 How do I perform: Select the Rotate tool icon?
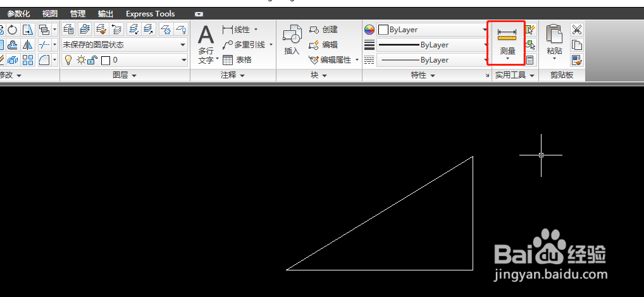click(13, 30)
